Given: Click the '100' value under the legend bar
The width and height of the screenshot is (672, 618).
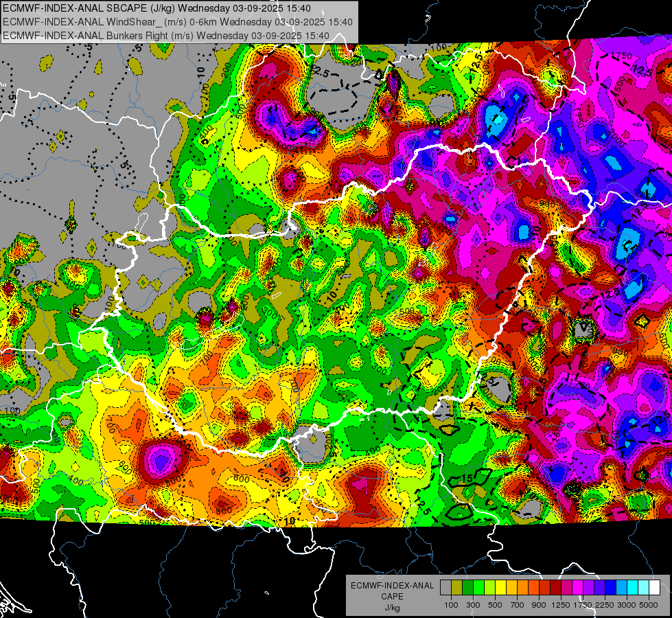Looking at the screenshot, I should point(451,605).
